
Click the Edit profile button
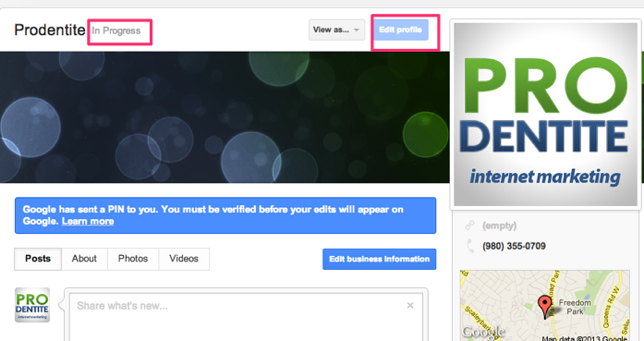pyautogui.click(x=400, y=30)
